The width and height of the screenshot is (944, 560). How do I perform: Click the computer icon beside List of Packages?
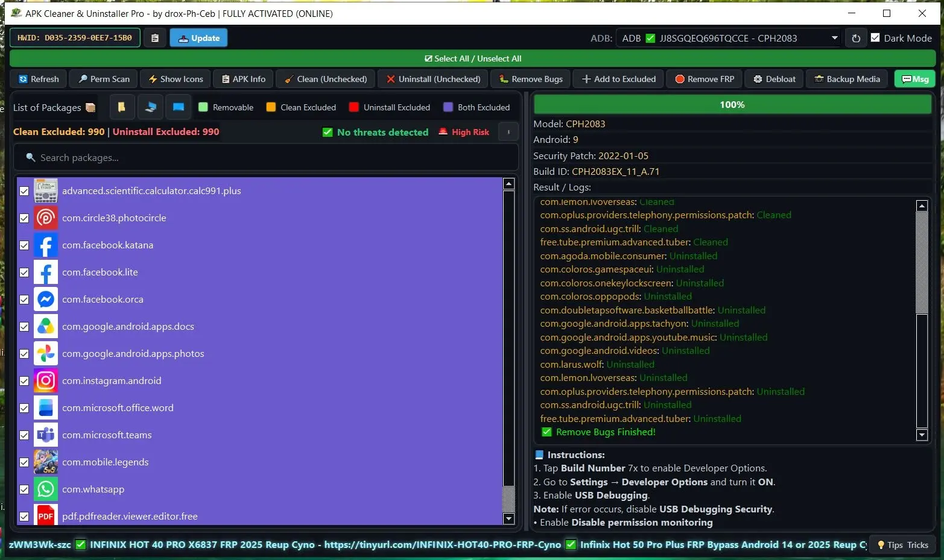[x=150, y=107]
